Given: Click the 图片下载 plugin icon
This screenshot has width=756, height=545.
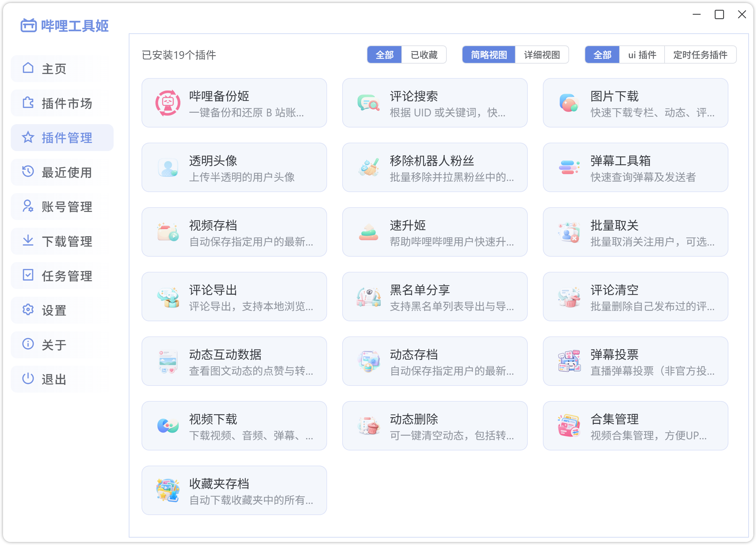Looking at the screenshot, I should (569, 103).
